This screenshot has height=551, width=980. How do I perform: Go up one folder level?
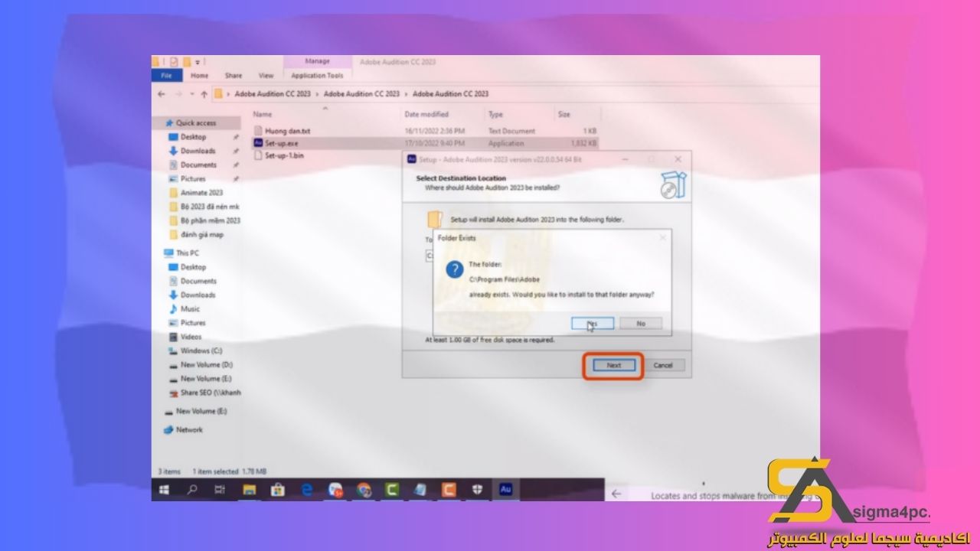(204, 94)
